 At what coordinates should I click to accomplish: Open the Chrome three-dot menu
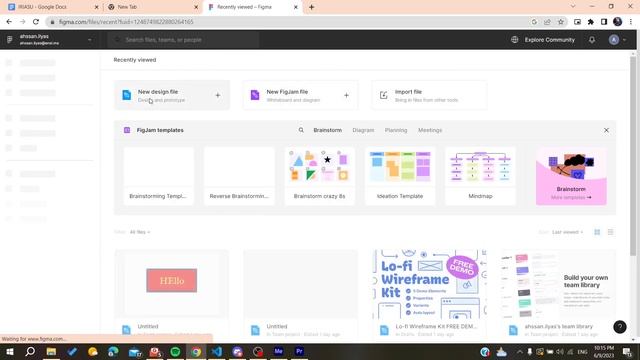[x=631, y=22]
